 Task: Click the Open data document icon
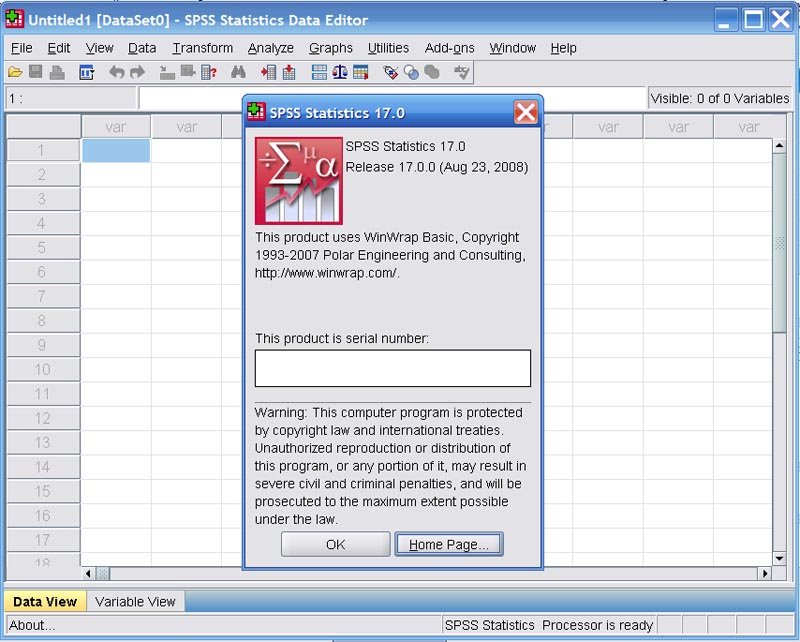click(x=15, y=72)
